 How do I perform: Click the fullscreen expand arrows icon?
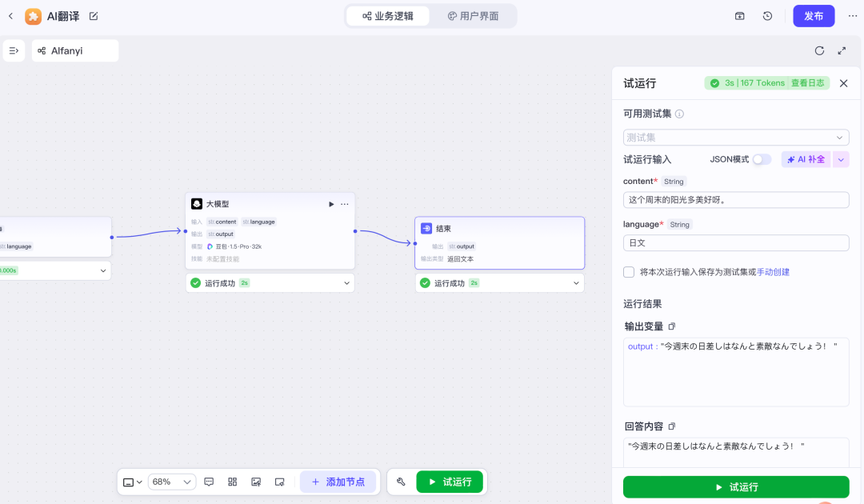[x=842, y=50]
